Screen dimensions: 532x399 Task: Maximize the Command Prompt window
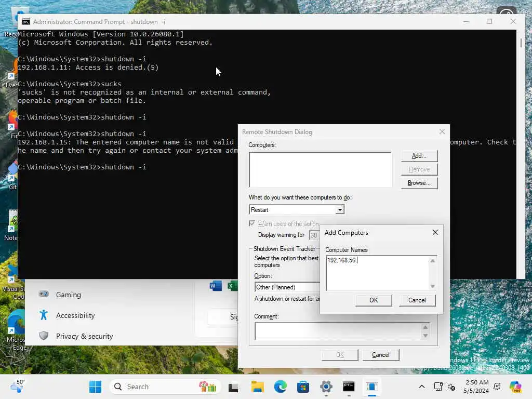click(x=489, y=21)
